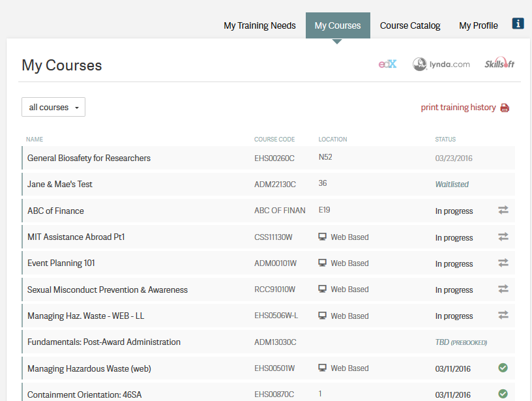Click course code RCC91010W
The image size is (532, 401).
tap(275, 289)
